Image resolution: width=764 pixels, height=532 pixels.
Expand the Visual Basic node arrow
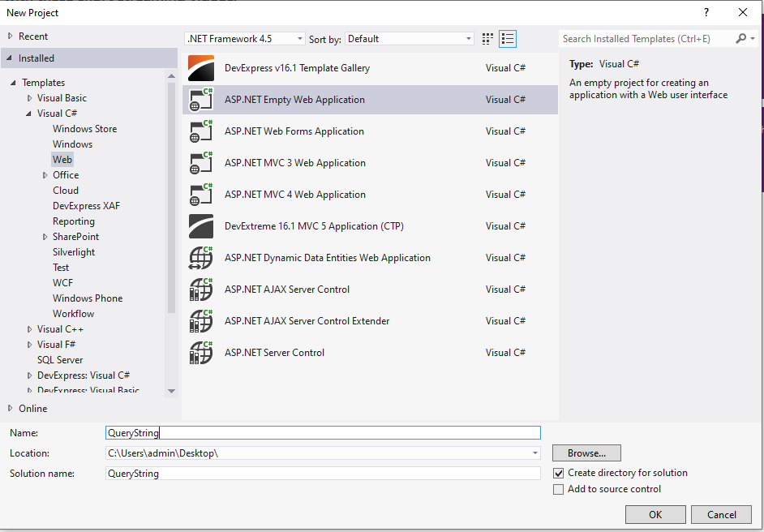[x=29, y=98]
